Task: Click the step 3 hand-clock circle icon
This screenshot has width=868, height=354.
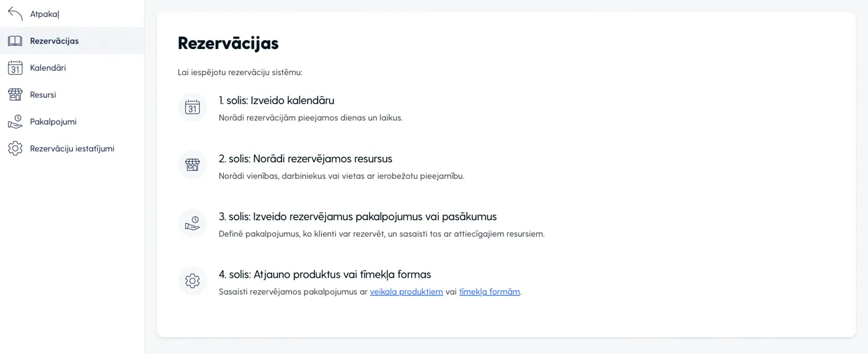Action: coord(192,223)
